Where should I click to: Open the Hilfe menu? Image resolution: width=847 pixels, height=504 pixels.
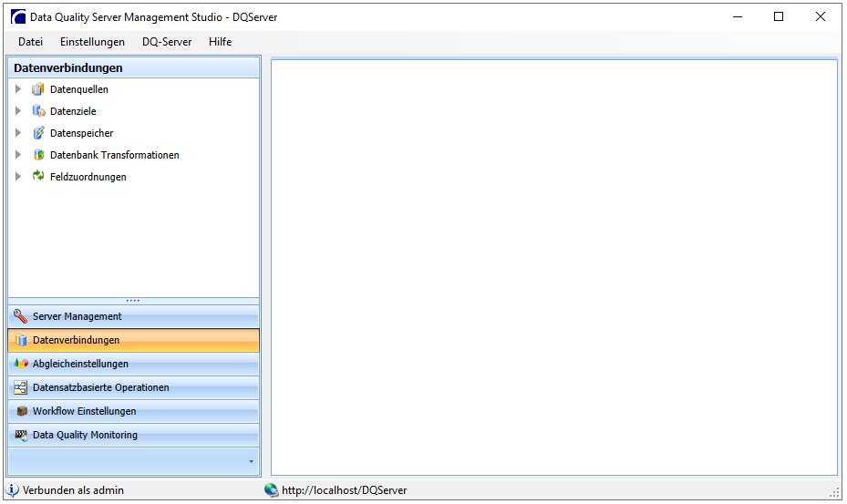tap(221, 42)
